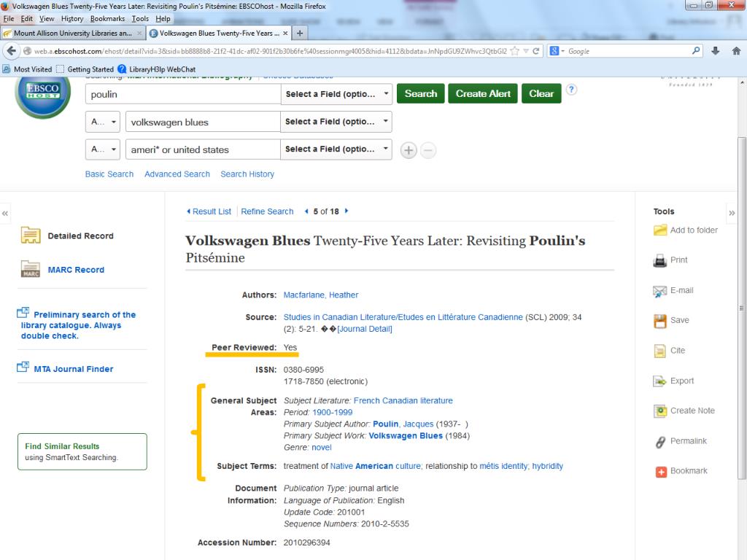Image resolution: width=747 pixels, height=560 pixels.
Task: Open the Most Visited bookmarks item
Action: click(x=27, y=69)
